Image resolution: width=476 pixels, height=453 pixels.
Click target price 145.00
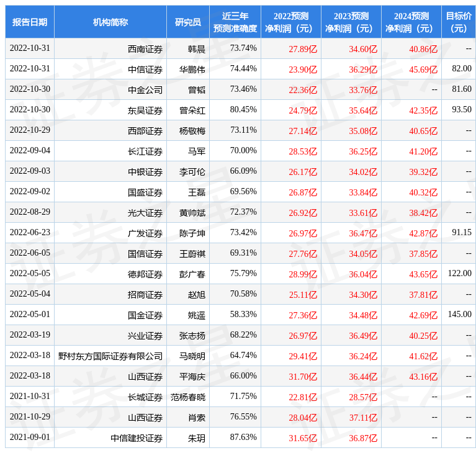(x=460, y=314)
